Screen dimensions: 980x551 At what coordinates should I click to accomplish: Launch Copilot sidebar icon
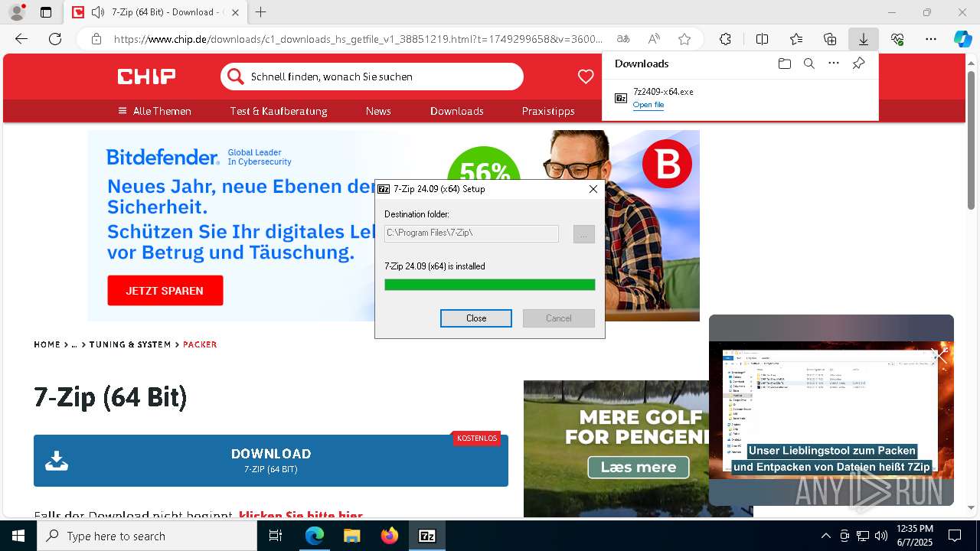pos(962,39)
